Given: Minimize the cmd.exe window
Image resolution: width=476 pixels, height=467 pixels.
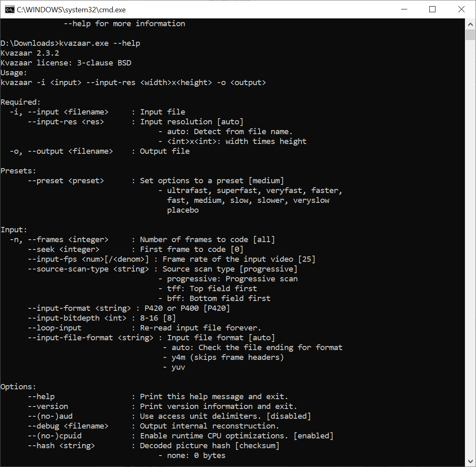Looking at the screenshot, I should pos(404,9).
